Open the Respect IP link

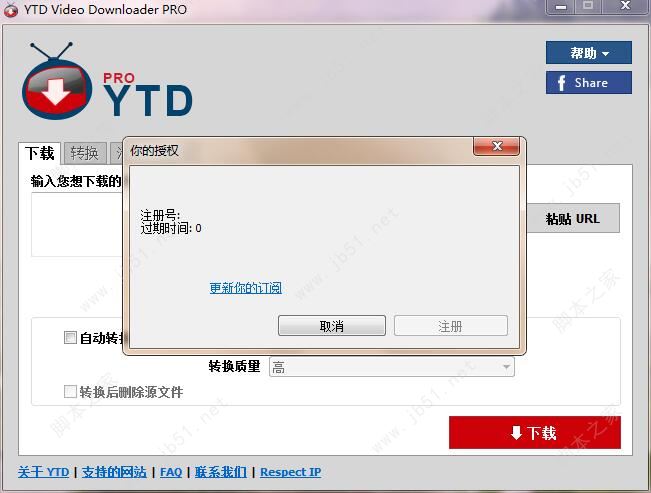291,472
